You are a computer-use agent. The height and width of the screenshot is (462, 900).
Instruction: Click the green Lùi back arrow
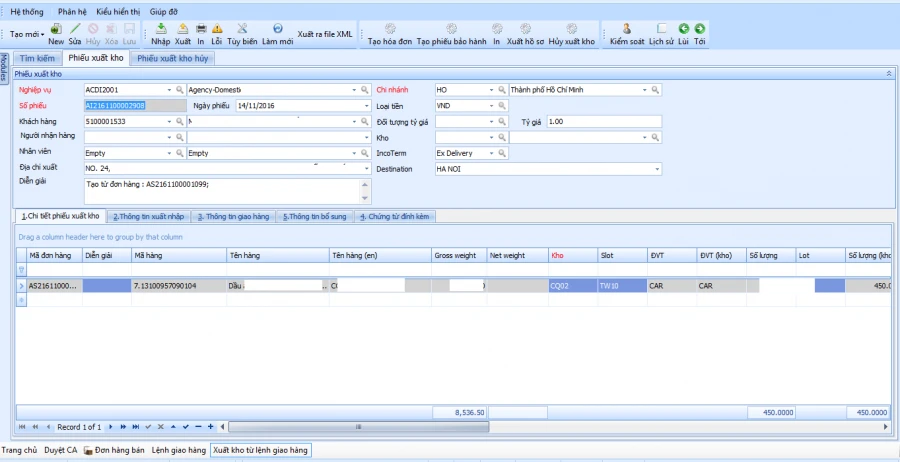[x=683, y=29]
